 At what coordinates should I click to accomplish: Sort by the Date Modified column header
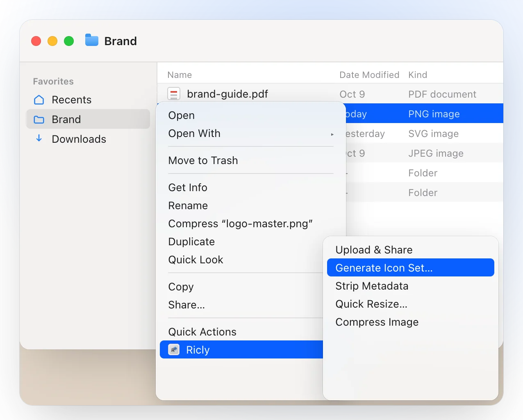click(x=369, y=75)
